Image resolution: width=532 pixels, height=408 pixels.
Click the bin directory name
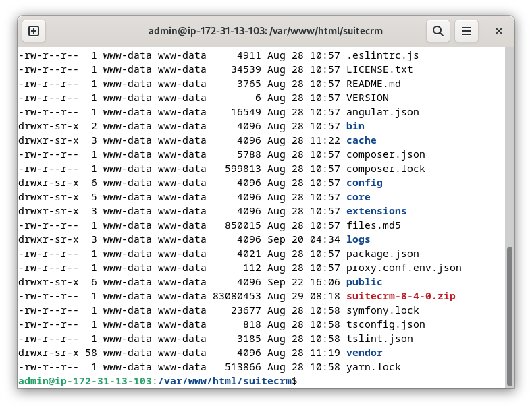click(355, 126)
